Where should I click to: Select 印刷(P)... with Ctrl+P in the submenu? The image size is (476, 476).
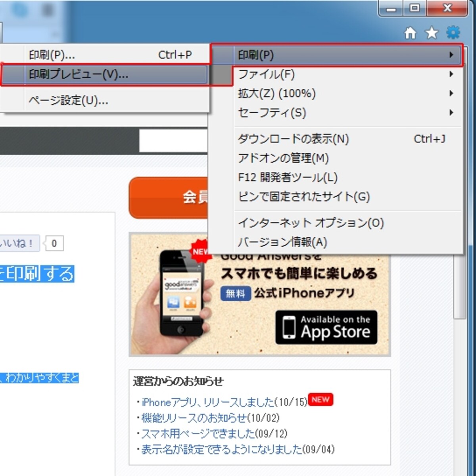tap(105, 55)
